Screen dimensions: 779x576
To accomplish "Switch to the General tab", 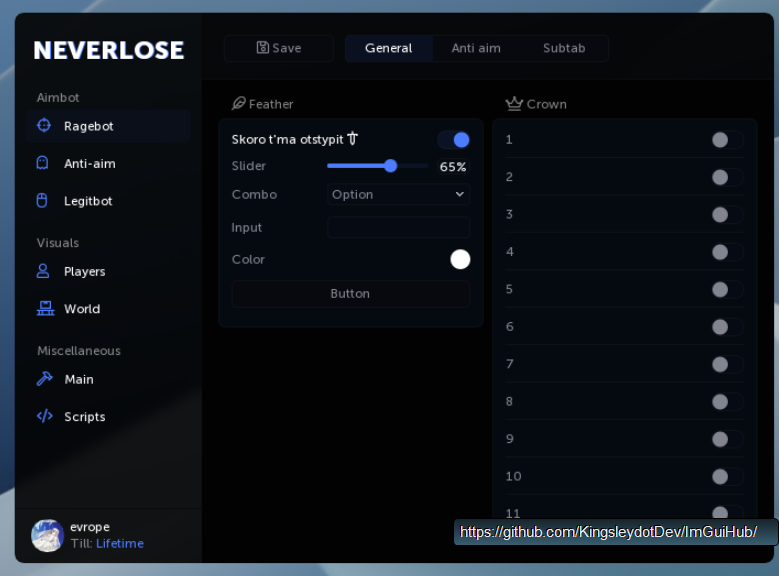I will 389,48.
